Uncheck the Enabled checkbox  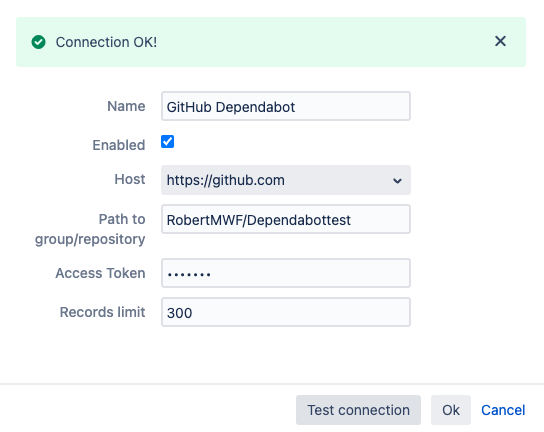coord(167,142)
